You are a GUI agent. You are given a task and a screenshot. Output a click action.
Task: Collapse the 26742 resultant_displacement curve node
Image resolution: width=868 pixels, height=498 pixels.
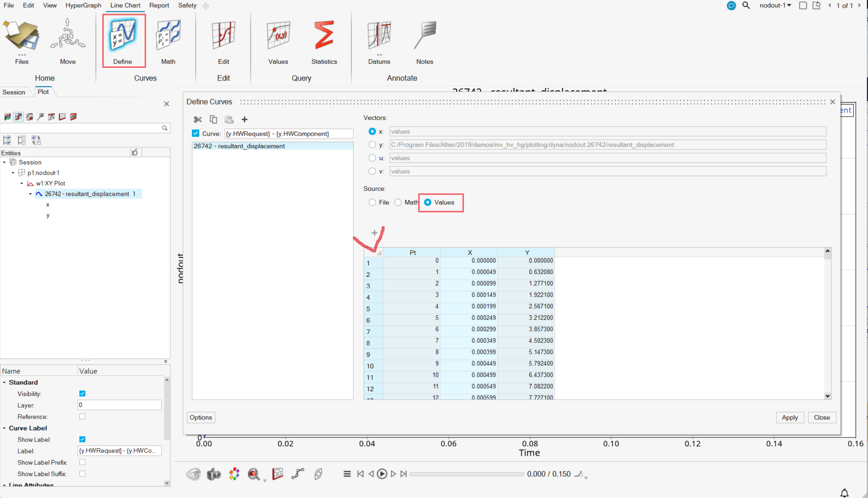(x=31, y=194)
